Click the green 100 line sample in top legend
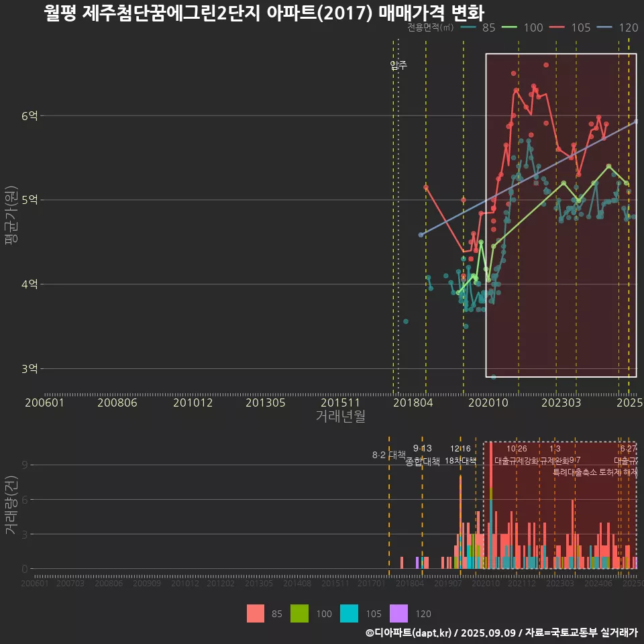This screenshot has width=644, height=644. point(509,28)
